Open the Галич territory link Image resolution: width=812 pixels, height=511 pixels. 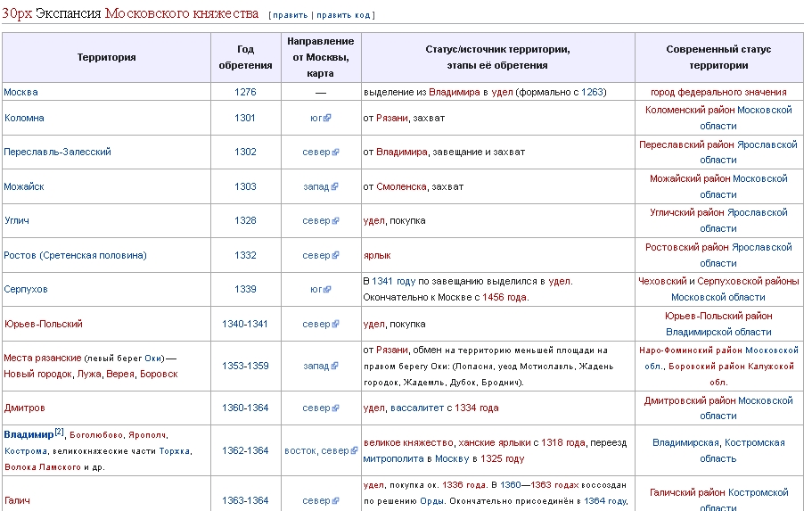tap(17, 500)
